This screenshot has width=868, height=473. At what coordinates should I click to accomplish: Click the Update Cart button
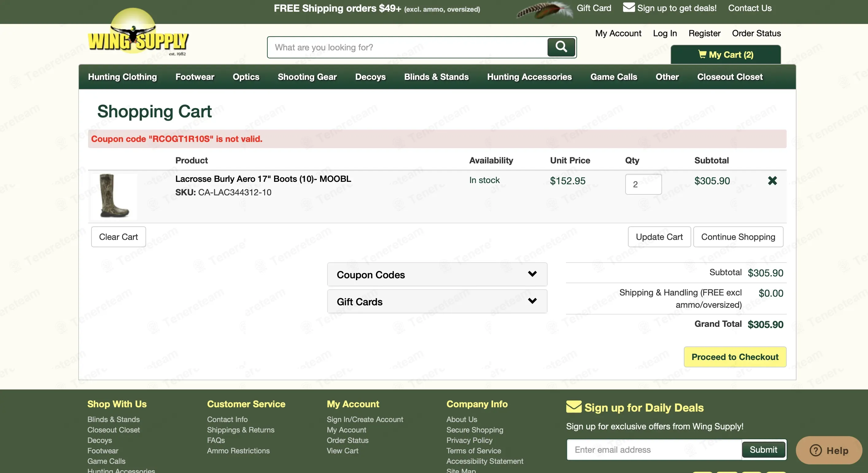[x=659, y=237]
